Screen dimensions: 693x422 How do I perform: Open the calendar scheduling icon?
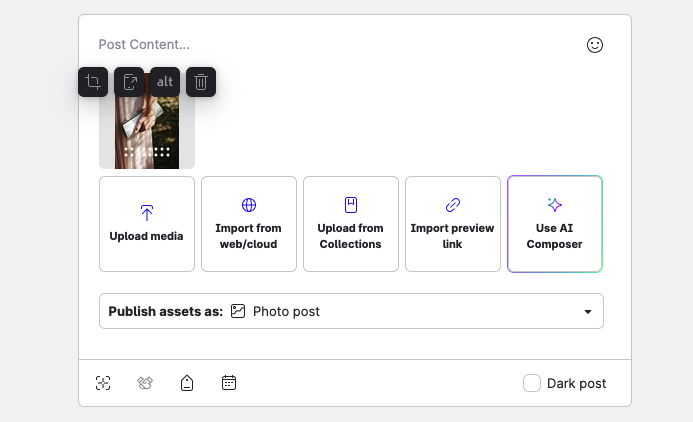(229, 383)
